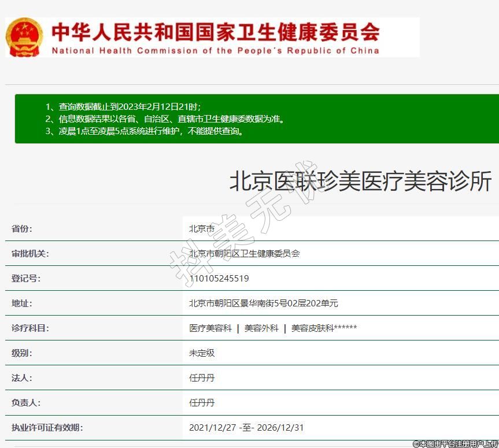
Task: Click the 省份 value 北京市
Action: pyautogui.click(x=202, y=228)
